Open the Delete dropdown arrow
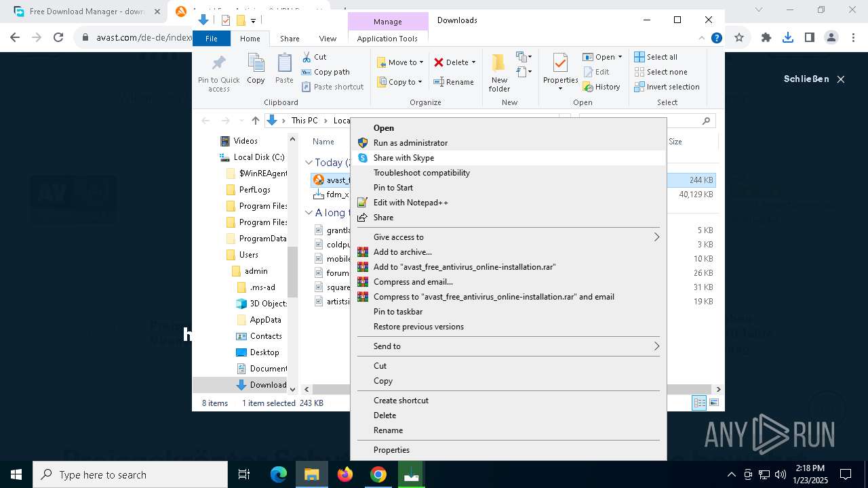868x488 pixels. tap(473, 62)
